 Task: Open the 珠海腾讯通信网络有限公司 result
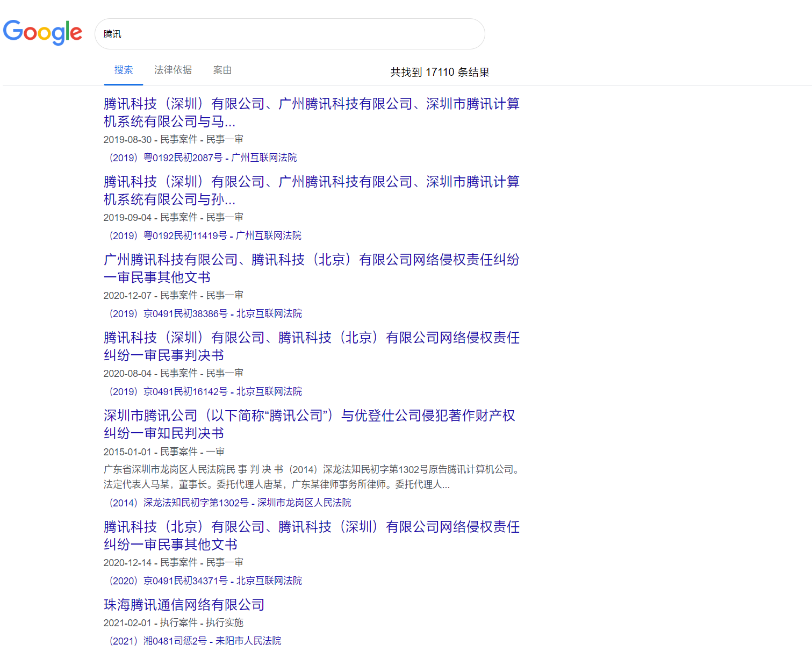(184, 605)
